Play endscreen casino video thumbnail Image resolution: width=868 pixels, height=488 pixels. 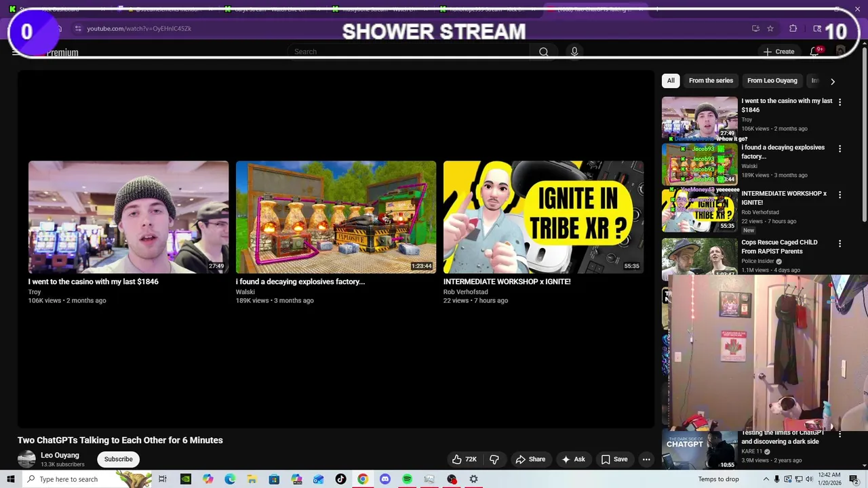pos(128,217)
